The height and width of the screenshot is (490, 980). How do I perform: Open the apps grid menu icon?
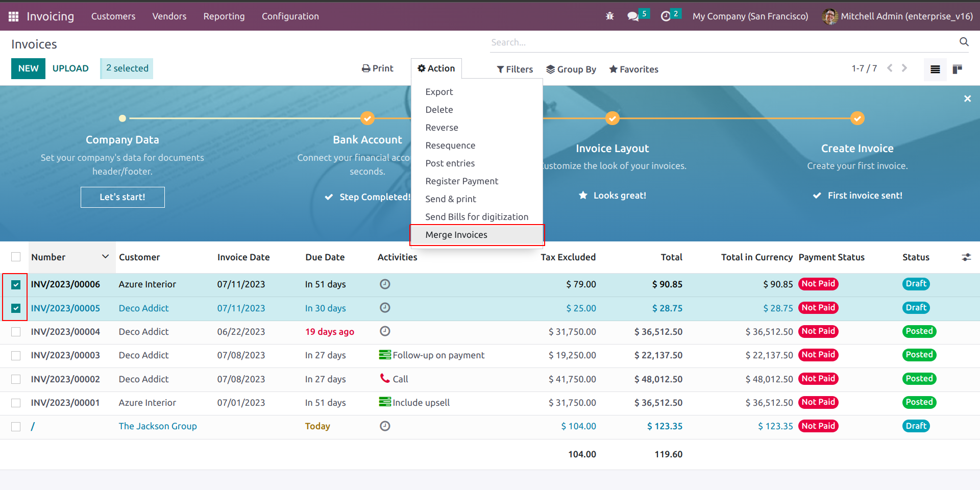coord(14,16)
